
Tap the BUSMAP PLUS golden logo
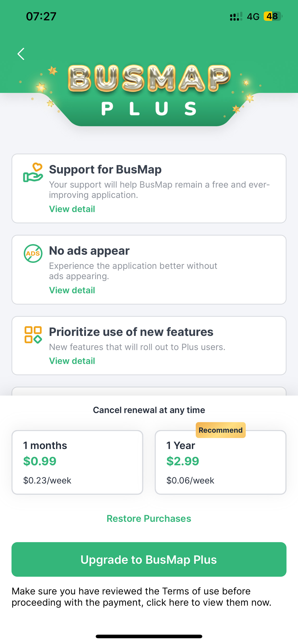click(149, 90)
